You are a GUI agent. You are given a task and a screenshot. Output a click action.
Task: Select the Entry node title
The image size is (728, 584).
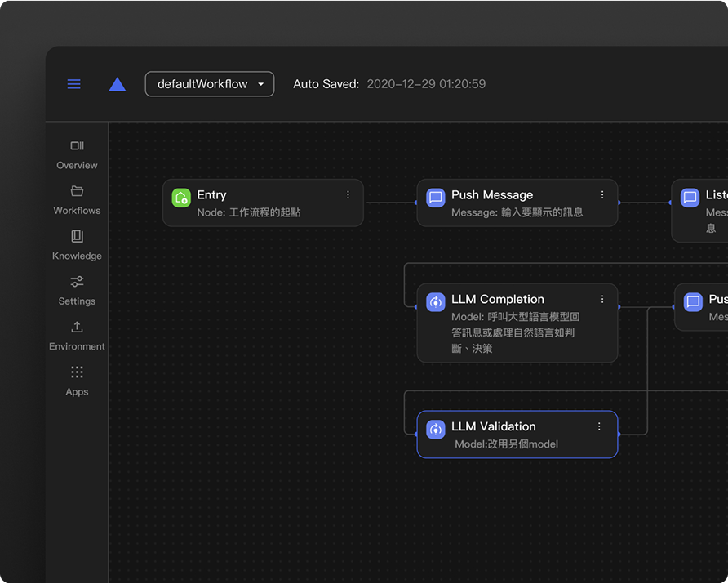pyautogui.click(x=211, y=194)
